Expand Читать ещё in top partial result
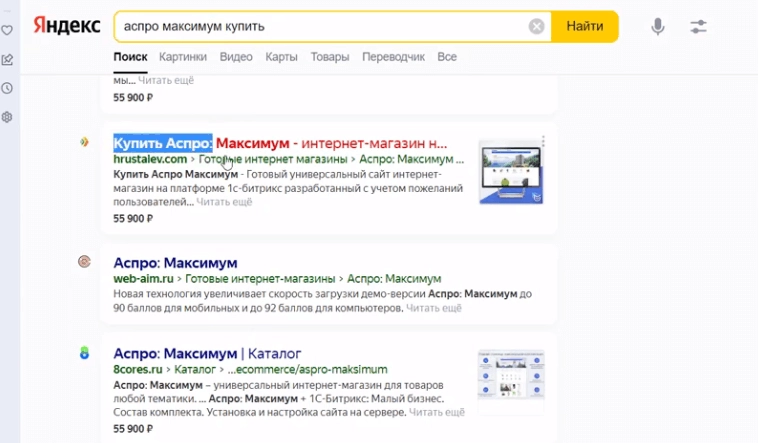 tap(166, 80)
